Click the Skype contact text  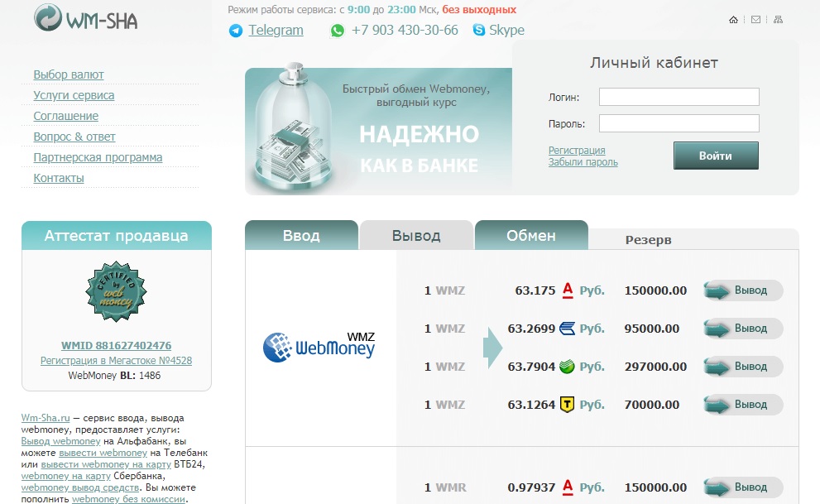506,31
